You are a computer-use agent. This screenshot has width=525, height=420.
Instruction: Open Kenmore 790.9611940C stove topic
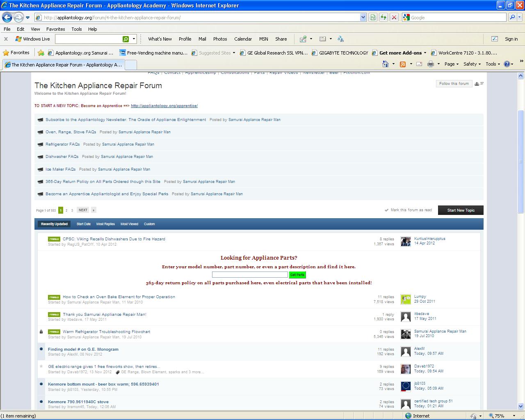(x=78, y=402)
